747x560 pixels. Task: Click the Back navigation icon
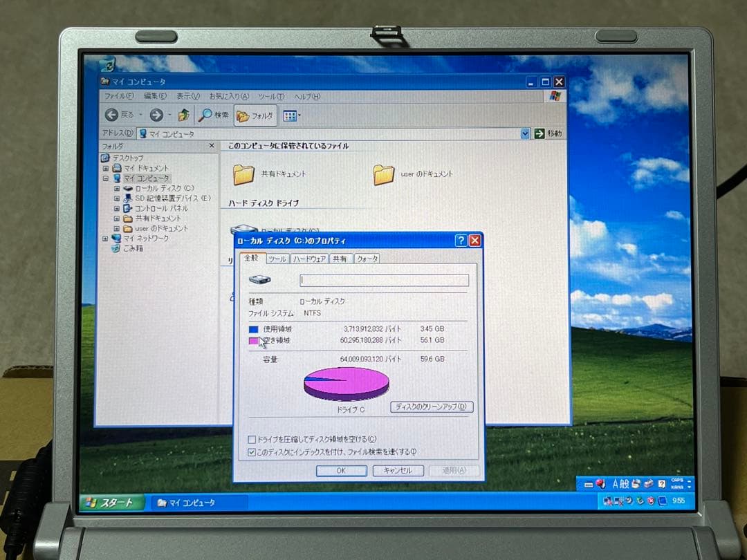coord(111,115)
